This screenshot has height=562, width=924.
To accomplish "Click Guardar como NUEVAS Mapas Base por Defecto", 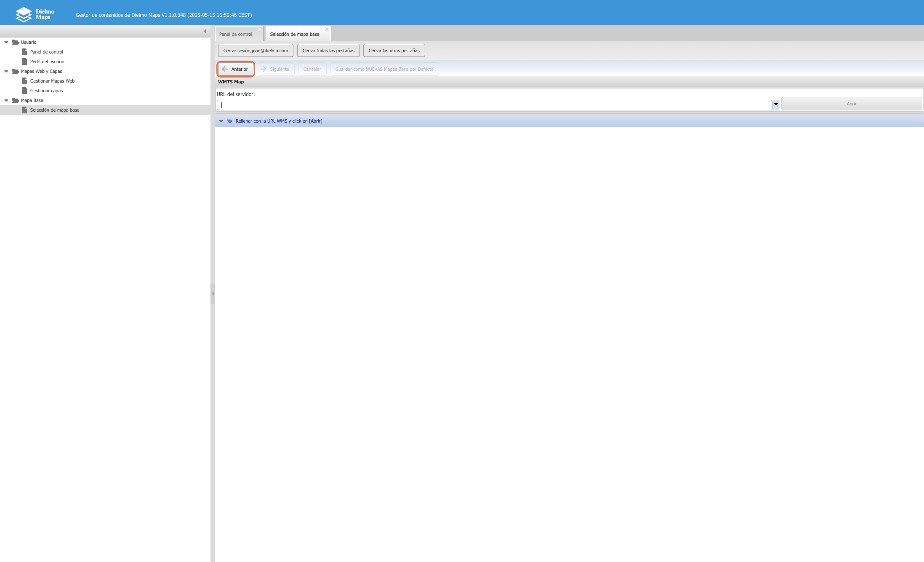I will (384, 69).
